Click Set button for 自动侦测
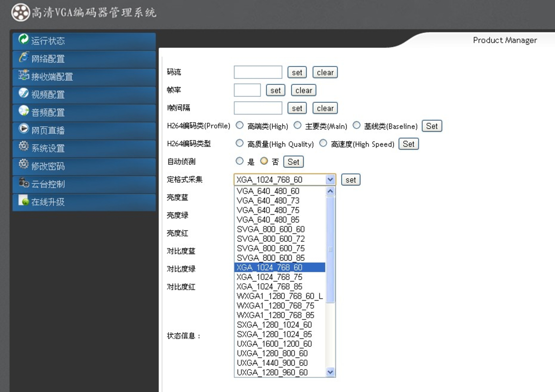 click(293, 162)
